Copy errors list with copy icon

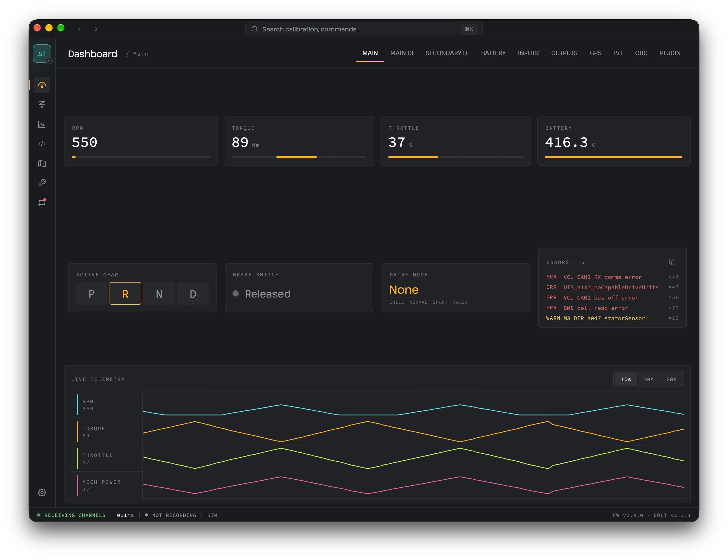(672, 262)
